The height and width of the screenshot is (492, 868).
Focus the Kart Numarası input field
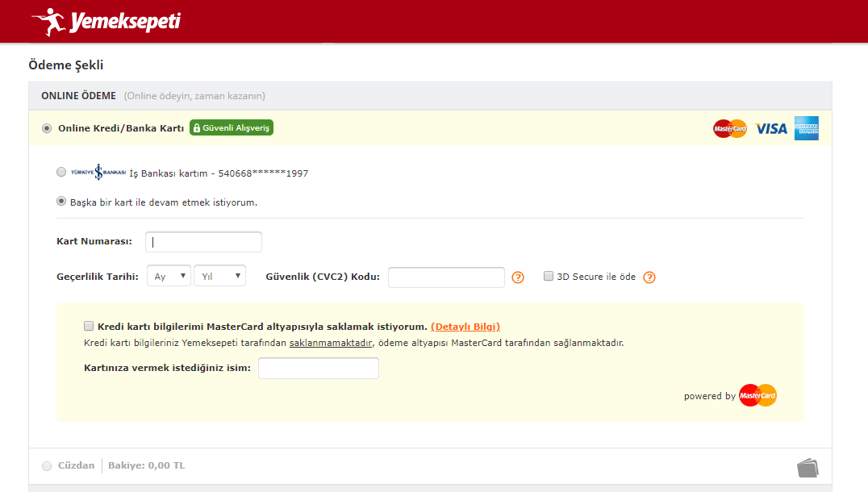[204, 242]
